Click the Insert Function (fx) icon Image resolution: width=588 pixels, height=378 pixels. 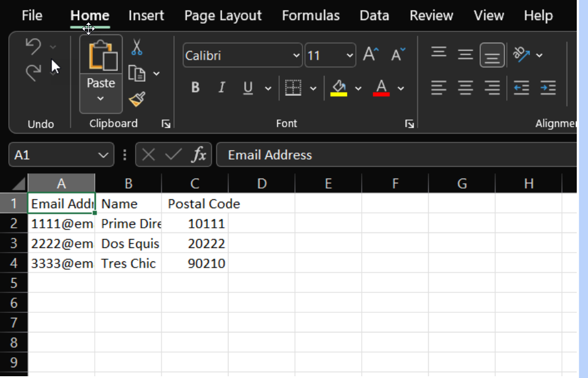coord(200,154)
